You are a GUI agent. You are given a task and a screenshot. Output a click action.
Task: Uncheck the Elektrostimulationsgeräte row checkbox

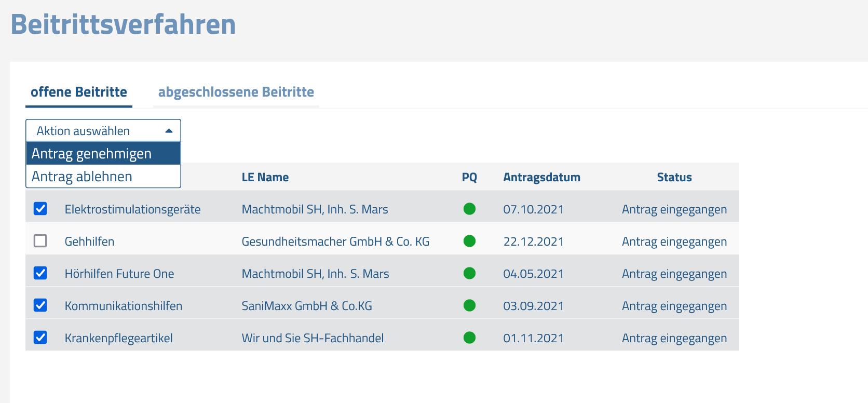pos(40,209)
